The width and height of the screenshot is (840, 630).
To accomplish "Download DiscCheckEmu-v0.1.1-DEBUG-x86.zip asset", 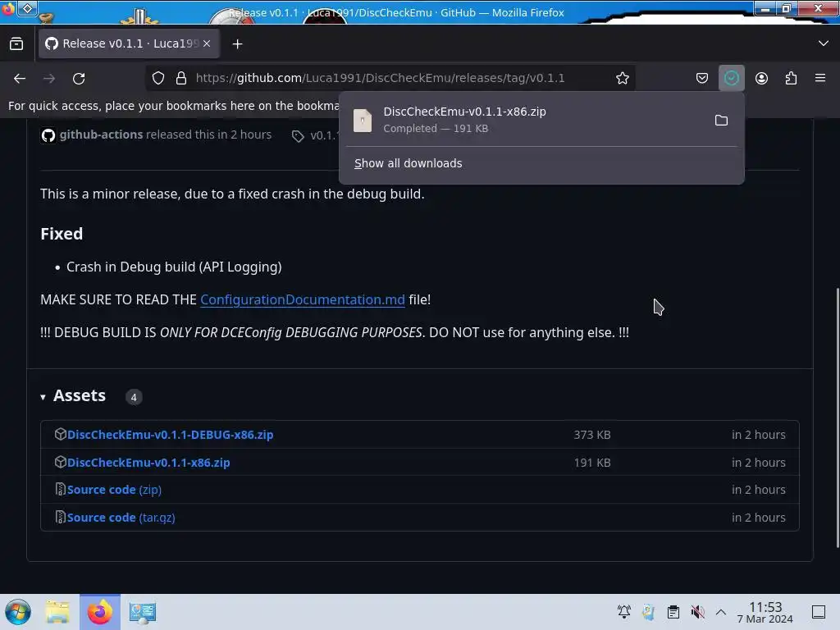I will coord(171,435).
